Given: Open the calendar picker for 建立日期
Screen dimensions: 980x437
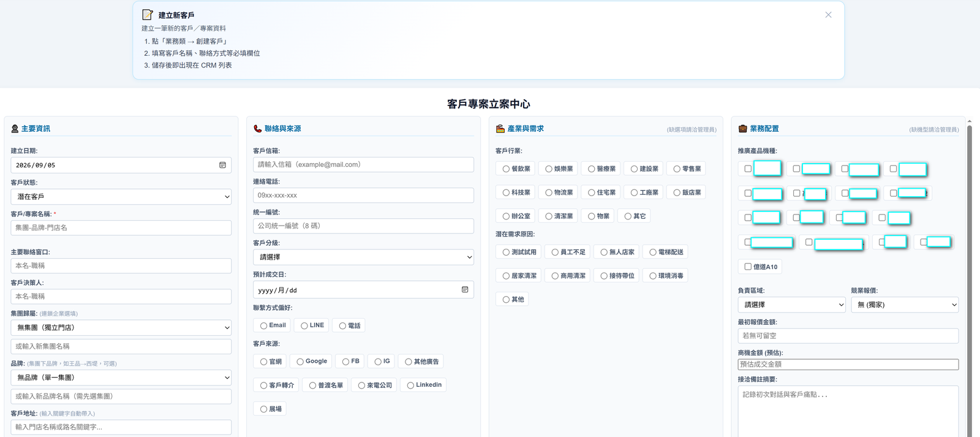Looking at the screenshot, I should click(222, 165).
